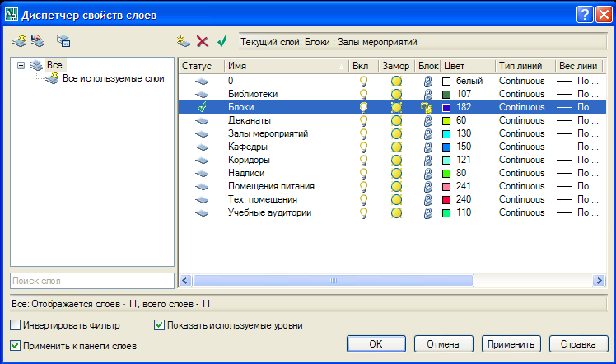
Task: Click the Справка button
Action: 578,344
